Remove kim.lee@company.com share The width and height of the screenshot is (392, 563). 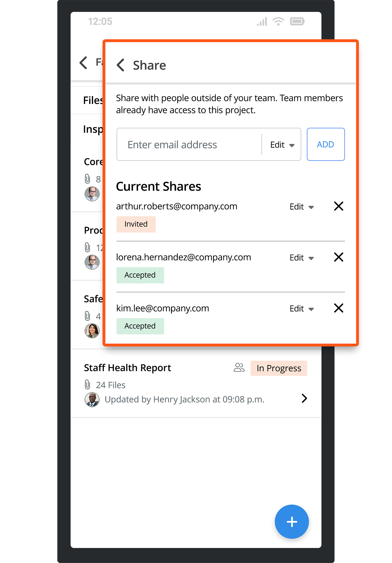[x=338, y=308]
